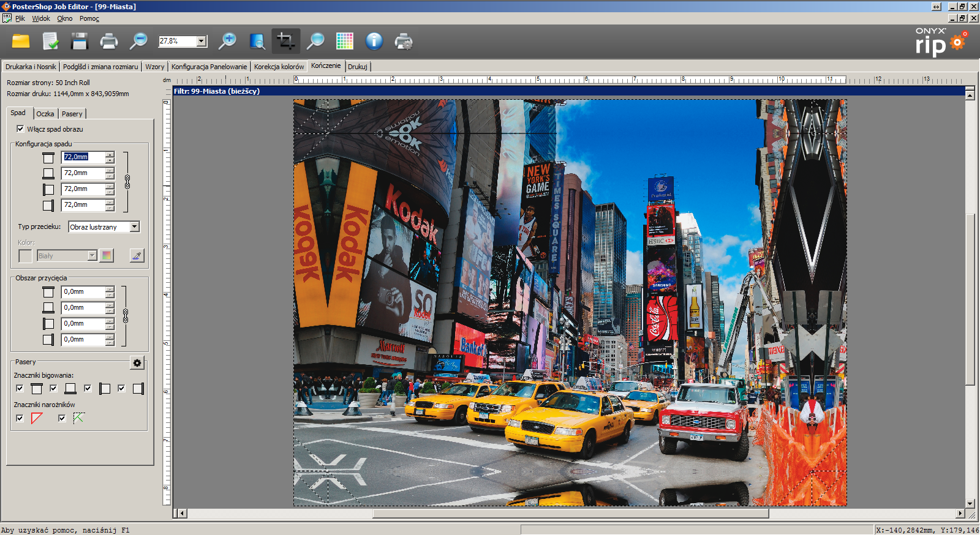Save the job with floppy disk icon
Image resolution: width=980 pixels, height=535 pixels.
coord(80,42)
